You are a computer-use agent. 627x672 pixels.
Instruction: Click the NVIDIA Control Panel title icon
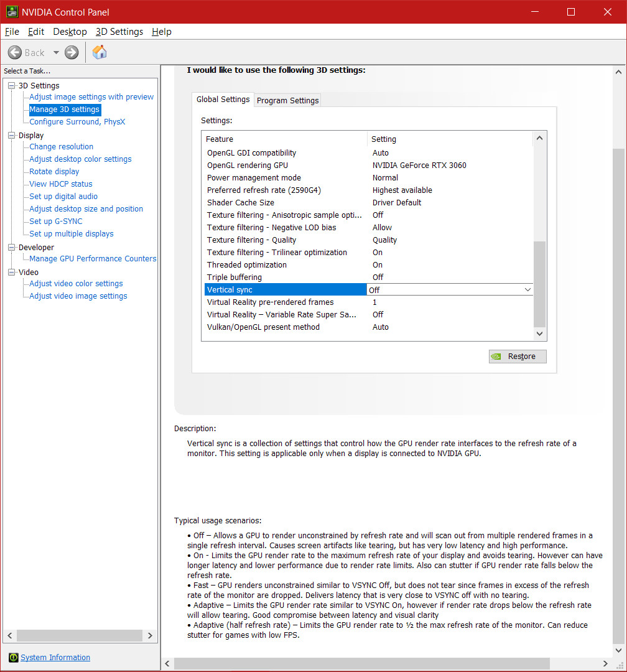coord(12,12)
